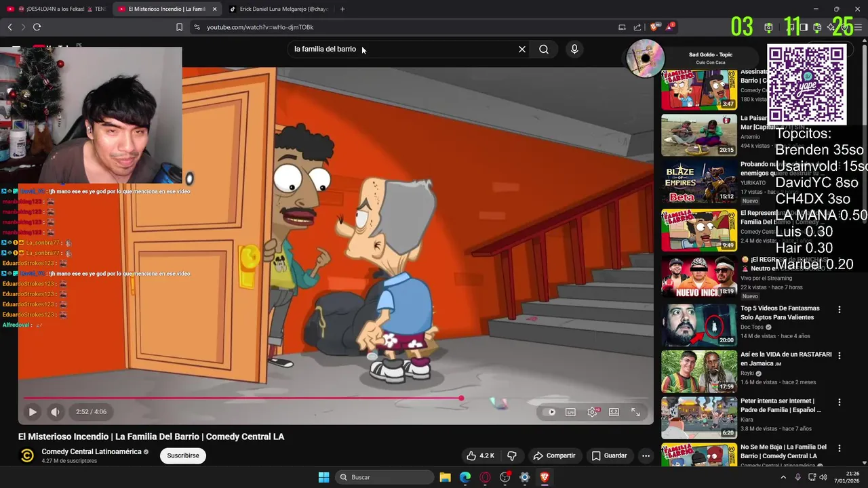
Task: Mute the video player volume
Action: (55, 411)
